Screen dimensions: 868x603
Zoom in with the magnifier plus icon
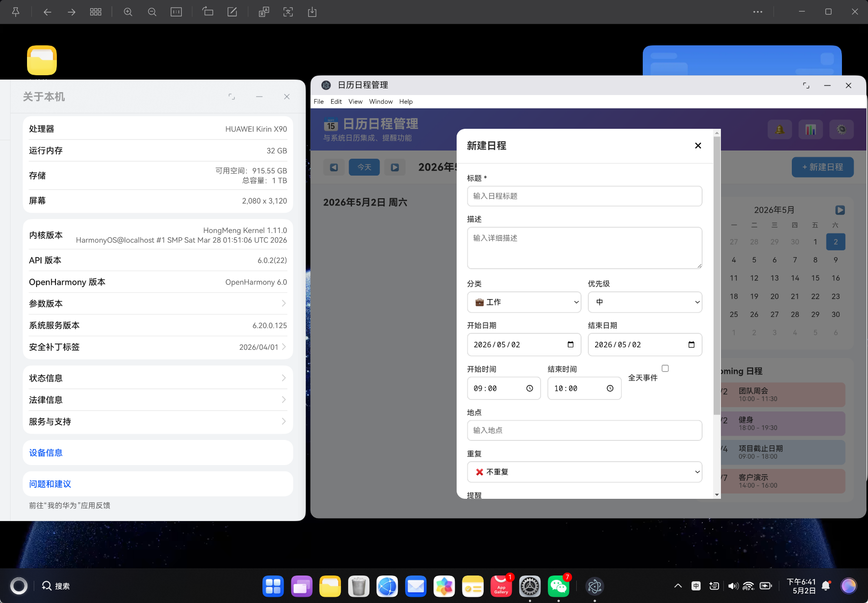point(128,12)
